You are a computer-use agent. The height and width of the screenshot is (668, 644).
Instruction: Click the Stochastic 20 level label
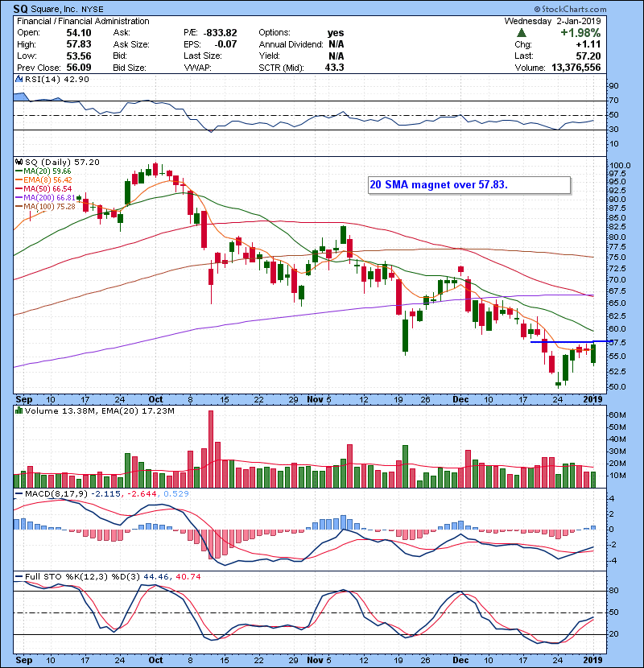613,634
